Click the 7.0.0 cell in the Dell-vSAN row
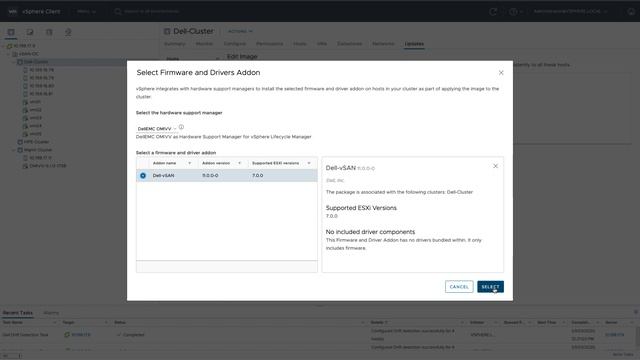Image resolution: width=640 pixels, height=360 pixels. [x=258, y=176]
